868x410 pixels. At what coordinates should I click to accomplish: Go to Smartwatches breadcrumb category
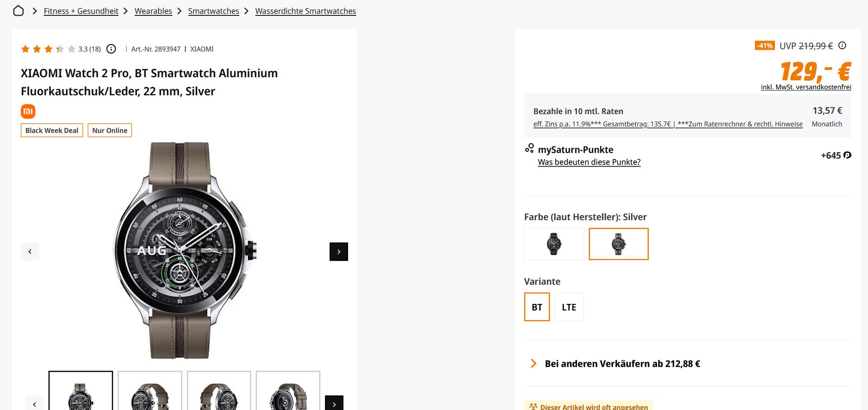(x=213, y=11)
